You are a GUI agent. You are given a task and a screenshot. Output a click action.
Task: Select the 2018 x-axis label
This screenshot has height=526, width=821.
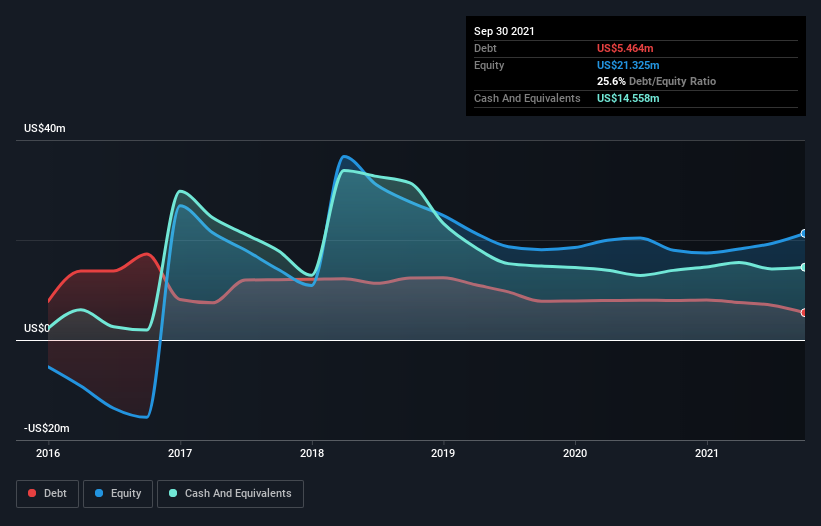pos(312,453)
